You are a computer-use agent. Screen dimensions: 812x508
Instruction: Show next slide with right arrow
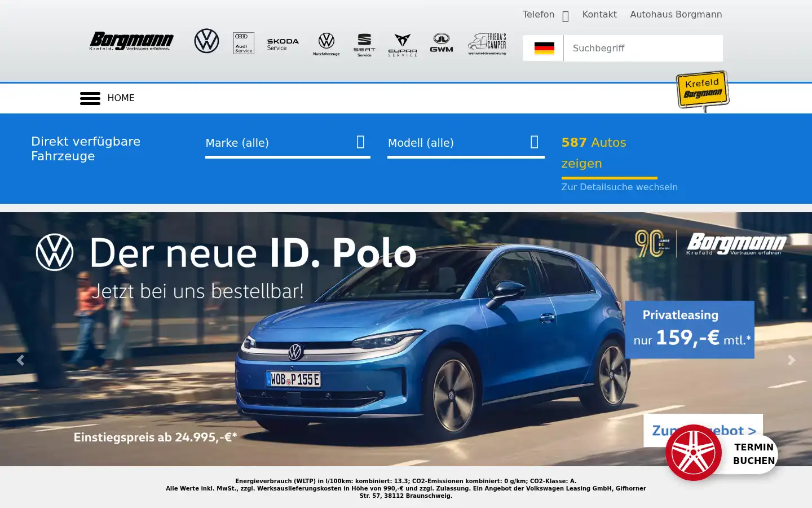[x=792, y=360]
